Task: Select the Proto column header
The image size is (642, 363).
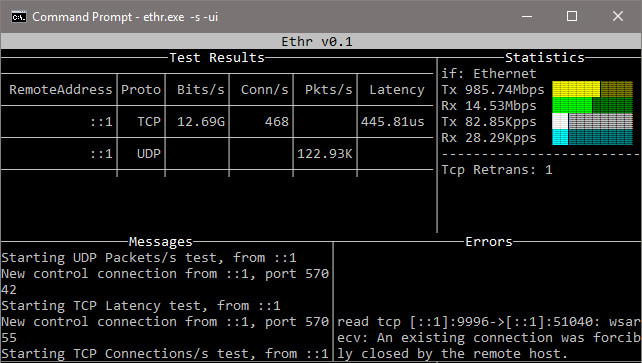Action: 141,90
